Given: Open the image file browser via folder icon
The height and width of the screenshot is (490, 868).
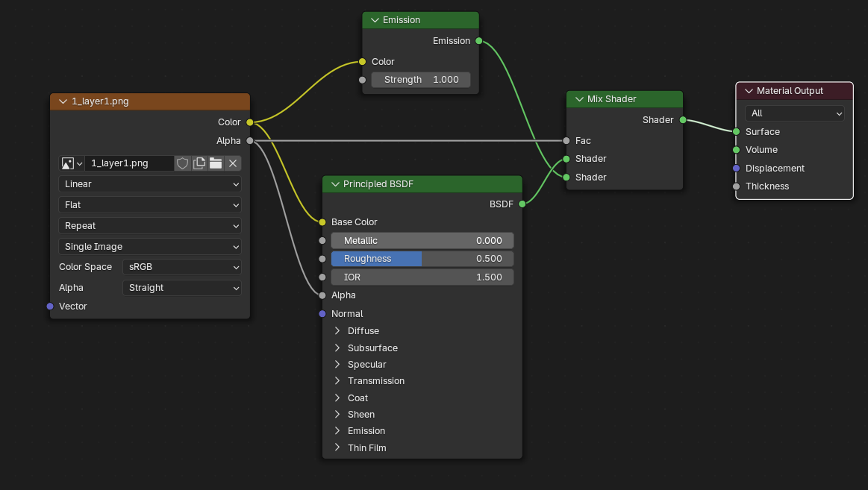Looking at the screenshot, I should coord(216,163).
